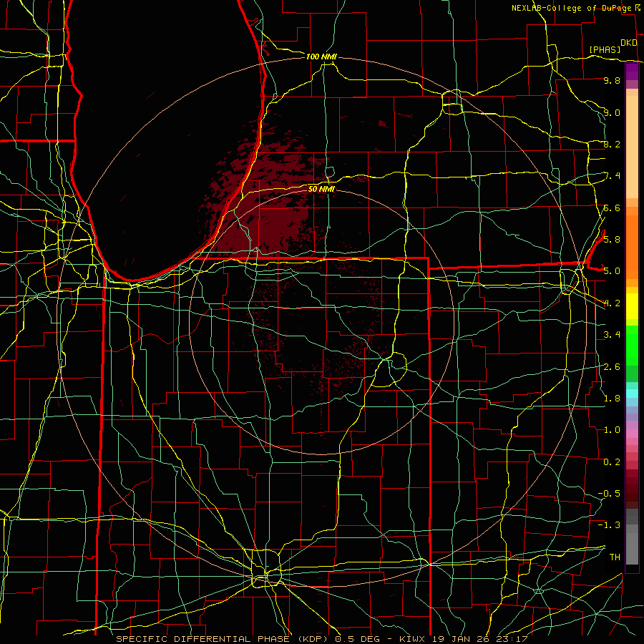Click the -0.5 value on the legend
The width and height of the screenshot is (644, 644).
pyautogui.click(x=609, y=493)
